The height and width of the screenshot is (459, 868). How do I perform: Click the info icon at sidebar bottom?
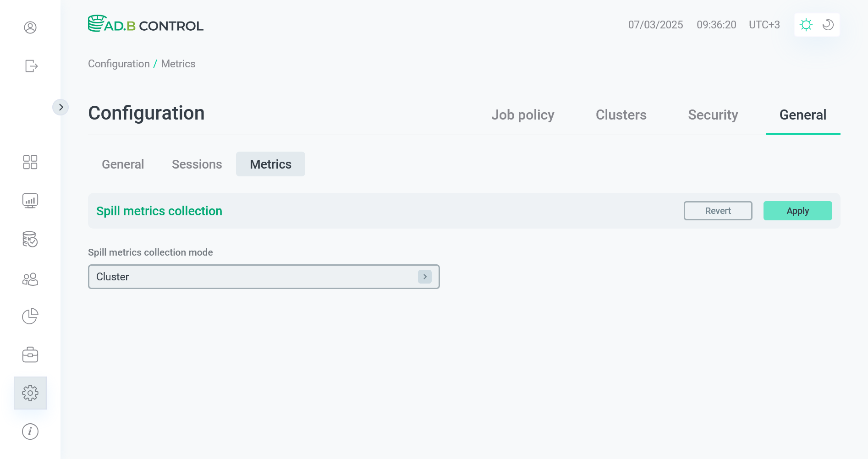pos(30,431)
